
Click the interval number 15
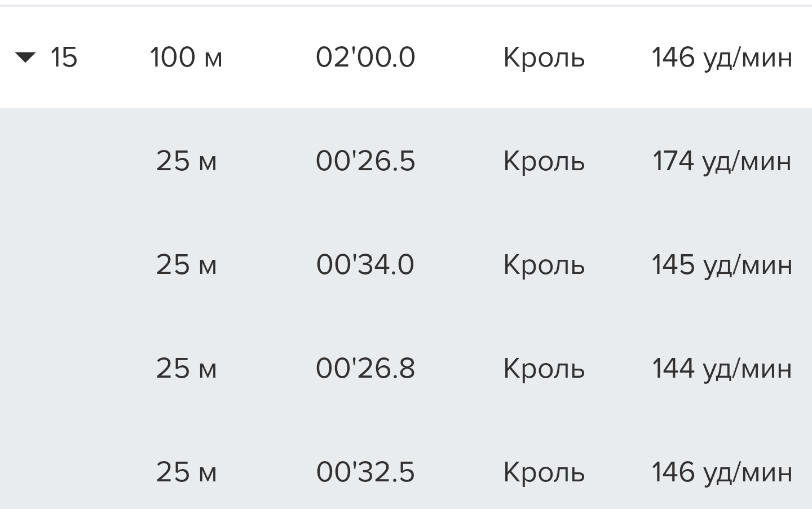click(64, 57)
